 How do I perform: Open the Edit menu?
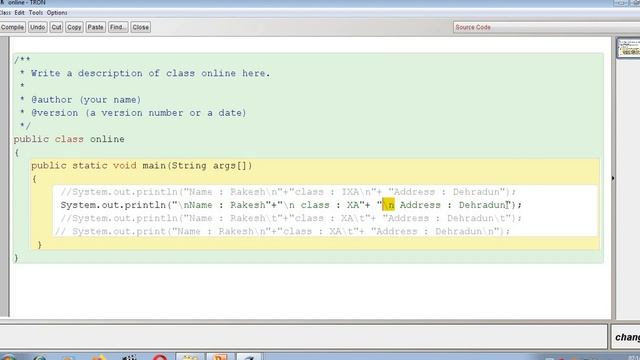coord(20,13)
